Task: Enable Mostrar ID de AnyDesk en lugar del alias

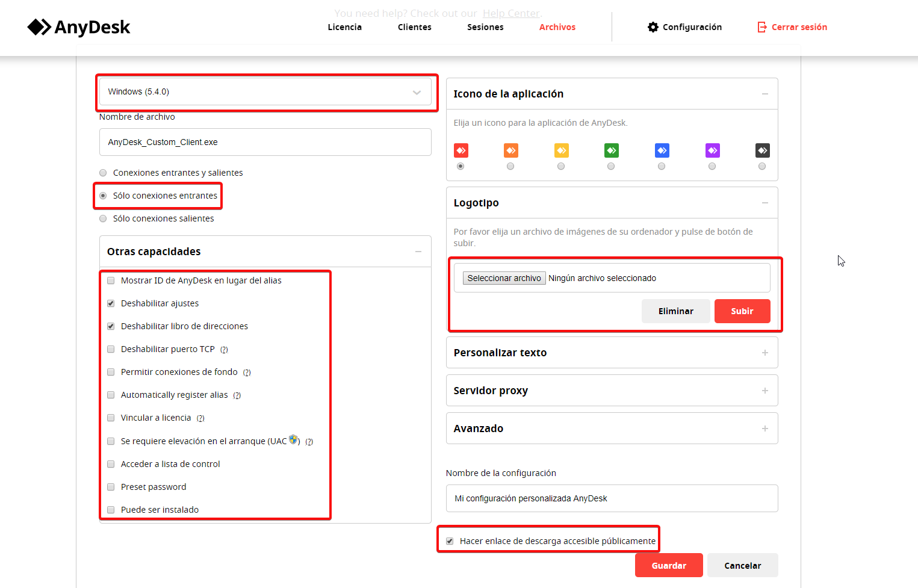Action: pos(111,280)
